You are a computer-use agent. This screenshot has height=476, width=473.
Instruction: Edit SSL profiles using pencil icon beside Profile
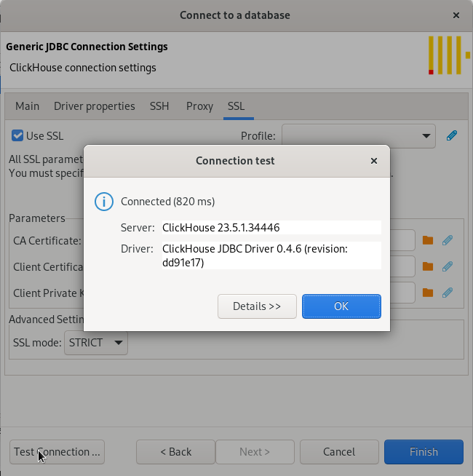(x=452, y=135)
